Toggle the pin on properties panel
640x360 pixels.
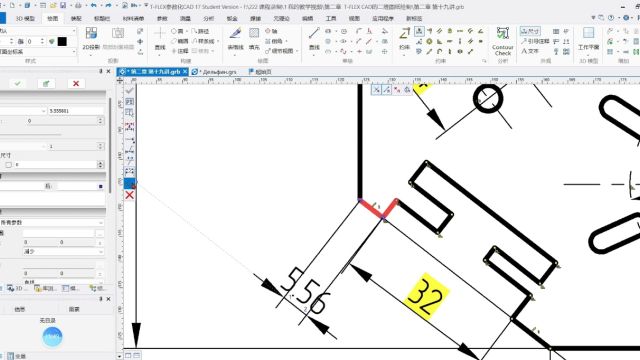pyautogui.click(x=101, y=71)
